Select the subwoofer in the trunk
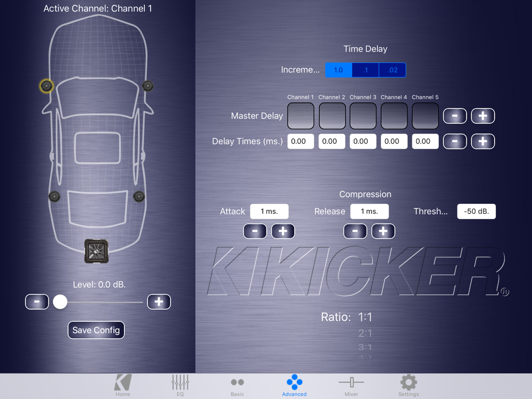Viewport: 532px width, 399px height. 96,251
